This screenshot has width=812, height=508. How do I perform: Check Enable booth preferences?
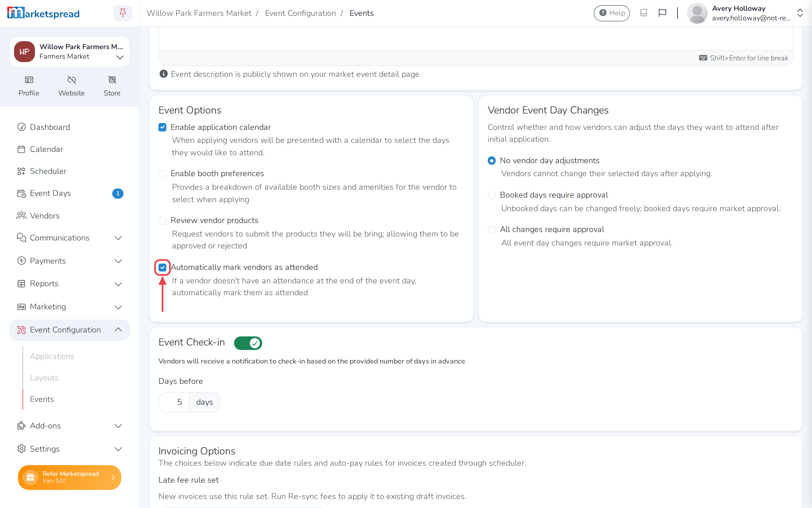[x=162, y=174]
